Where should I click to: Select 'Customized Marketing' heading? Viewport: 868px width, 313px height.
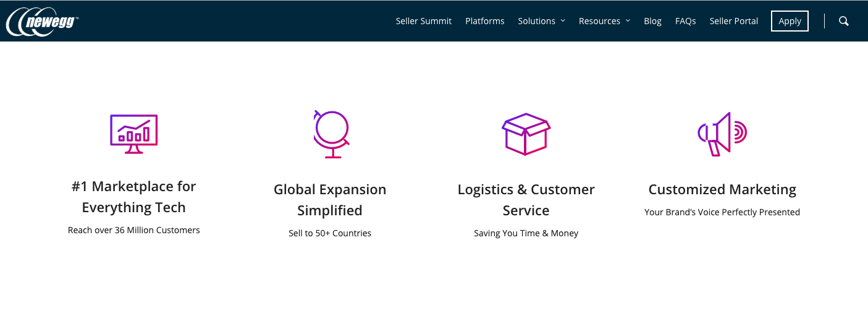pos(722,189)
